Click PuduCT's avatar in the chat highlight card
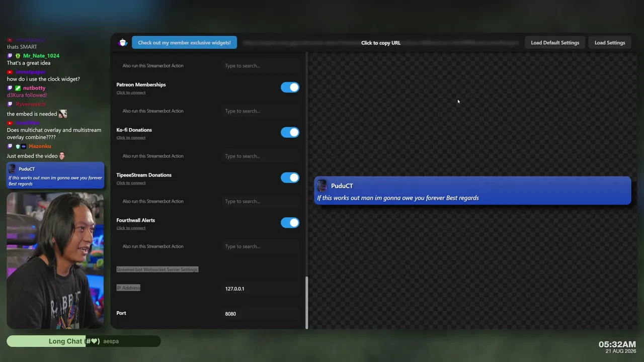Viewport: 644px width, 362px height. (12, 169)
